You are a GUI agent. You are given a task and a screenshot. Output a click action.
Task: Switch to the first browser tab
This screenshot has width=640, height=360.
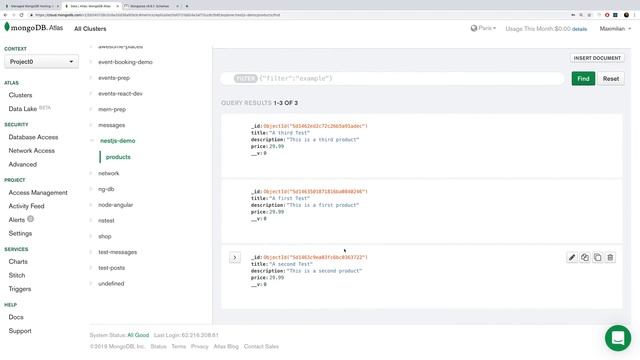31,6
